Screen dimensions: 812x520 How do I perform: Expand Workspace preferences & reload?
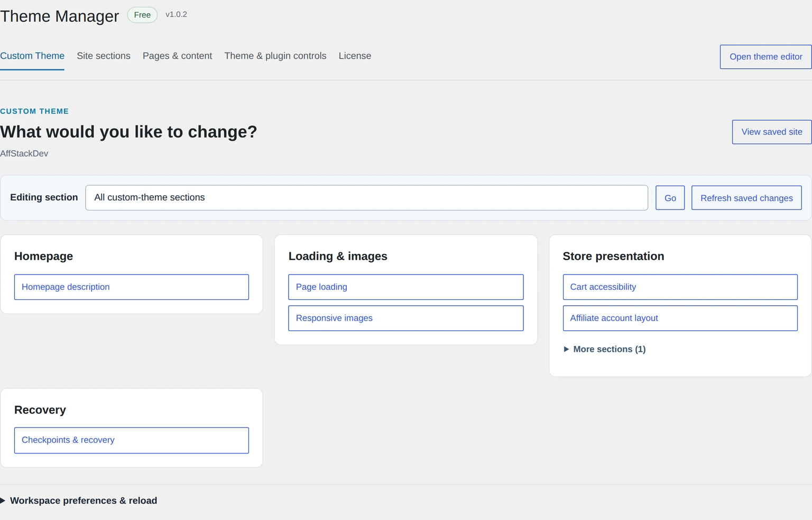pos(79,500)
